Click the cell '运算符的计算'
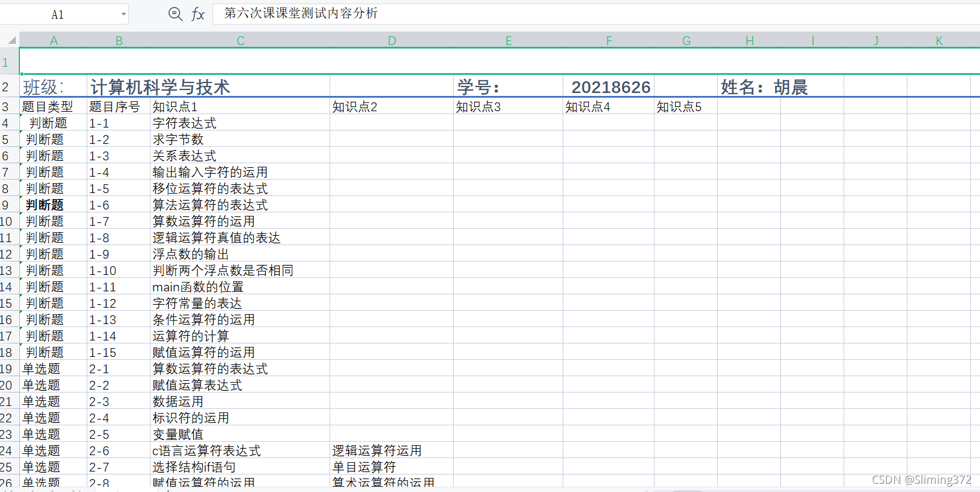This screenshot has width=980, height=492. coord(240,336)
